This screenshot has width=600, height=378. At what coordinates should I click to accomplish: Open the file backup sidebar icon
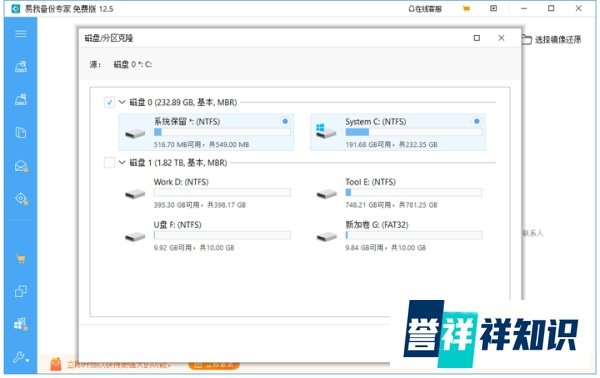click(x=21, y=132)
